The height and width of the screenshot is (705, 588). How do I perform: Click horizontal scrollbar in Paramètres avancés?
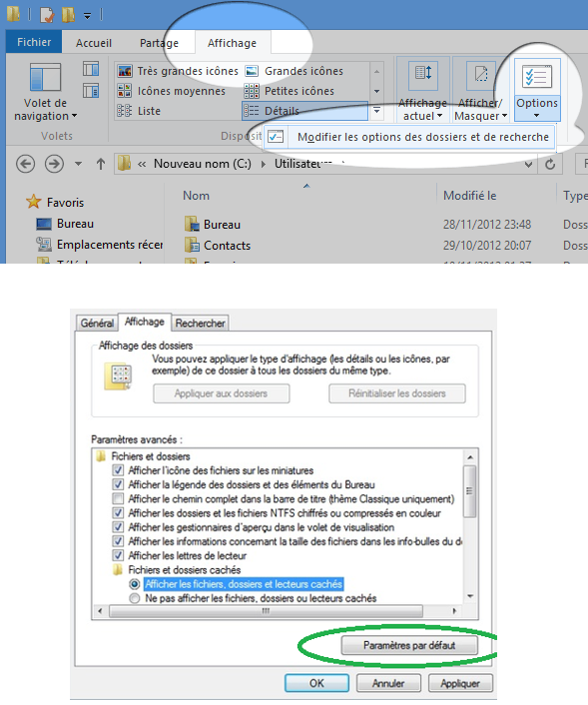[x=266, y=611]
